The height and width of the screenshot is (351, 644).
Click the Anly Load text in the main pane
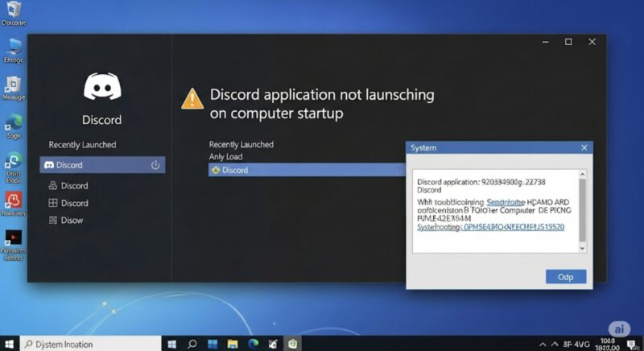[225, 156]
